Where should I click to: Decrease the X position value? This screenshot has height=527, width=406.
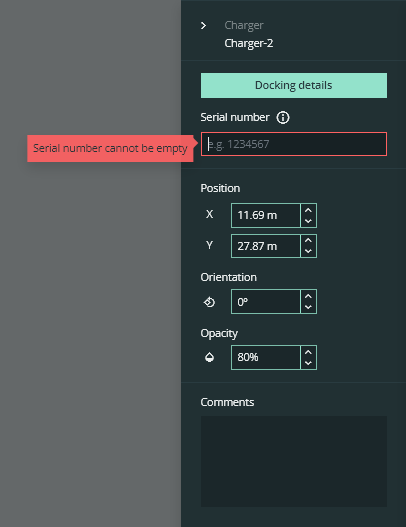click(x=308, y=221)
